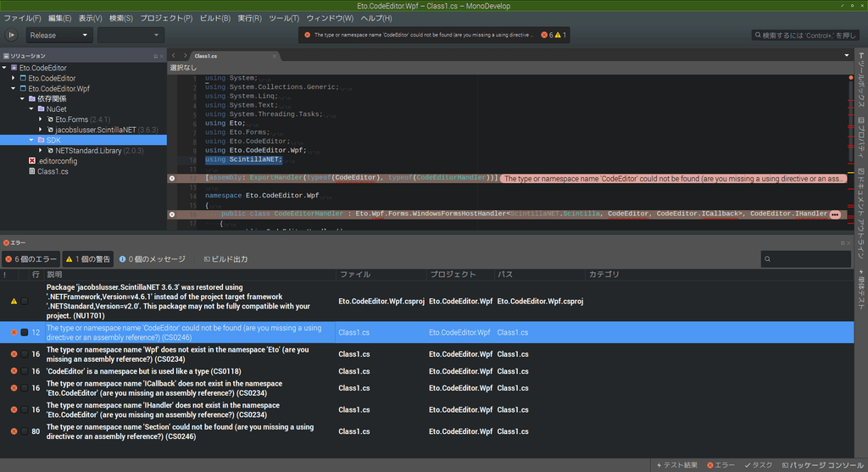868x472 pixels.
Task: Select the .editorconfig file icon
Action: [32, 161]
